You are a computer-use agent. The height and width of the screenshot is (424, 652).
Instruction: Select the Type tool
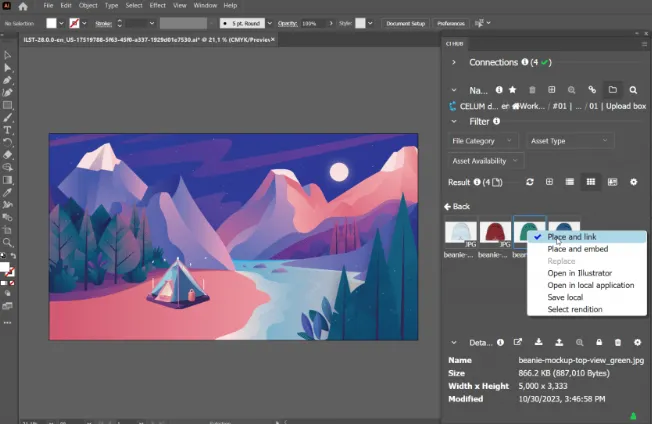[7, 130]
